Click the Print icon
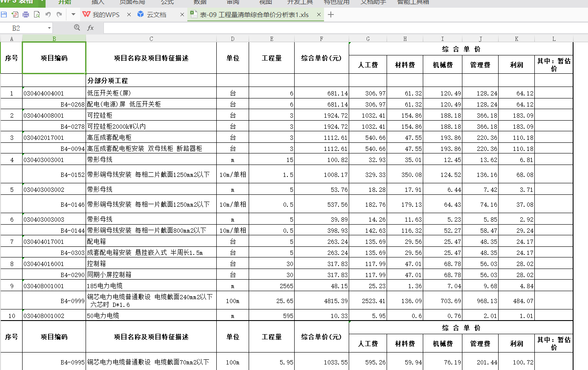This screenshot has width=588, height=370. (26, 14)
